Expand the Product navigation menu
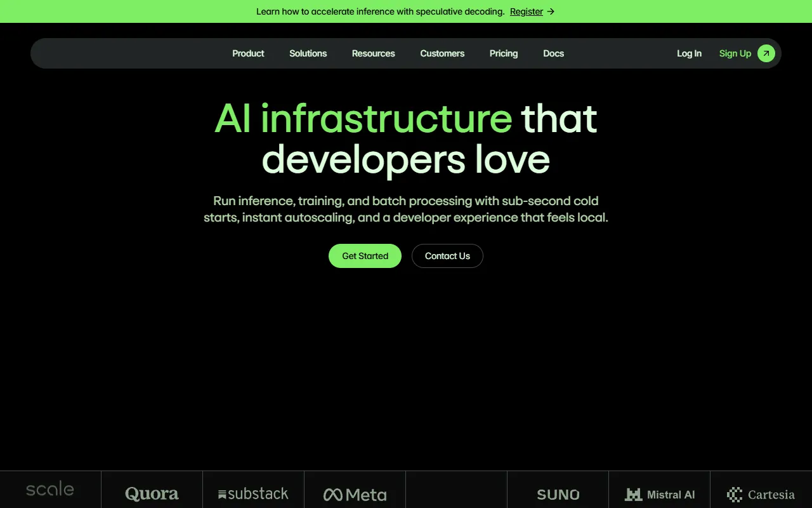This screenshot has width=812, height=508. (248, 53)
